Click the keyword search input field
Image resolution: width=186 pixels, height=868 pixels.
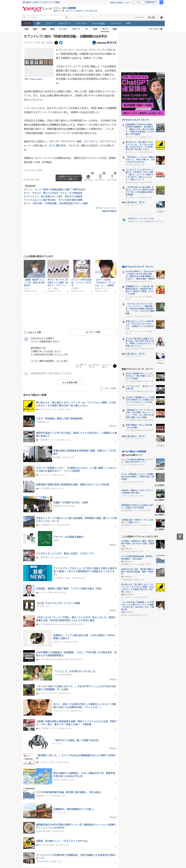tap(44, 18)
